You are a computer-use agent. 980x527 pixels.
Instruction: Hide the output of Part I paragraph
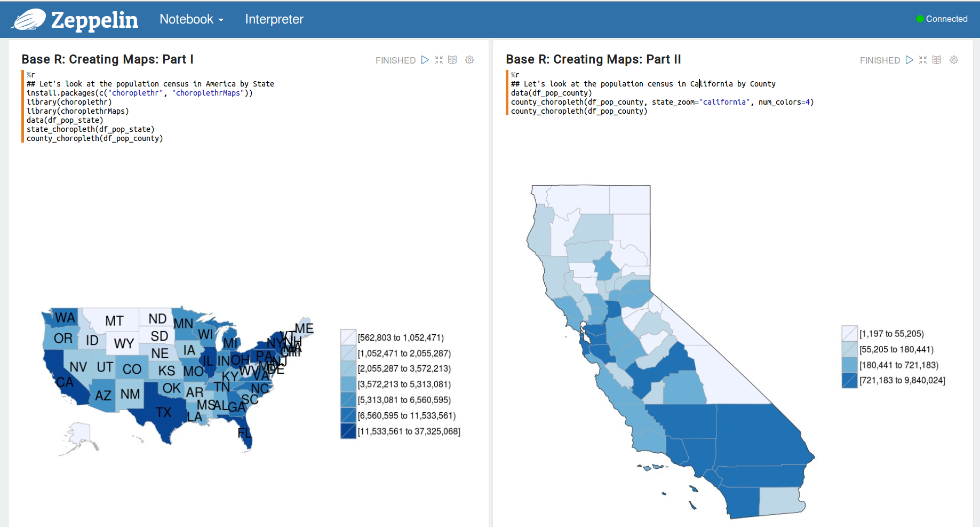[452, 60]
